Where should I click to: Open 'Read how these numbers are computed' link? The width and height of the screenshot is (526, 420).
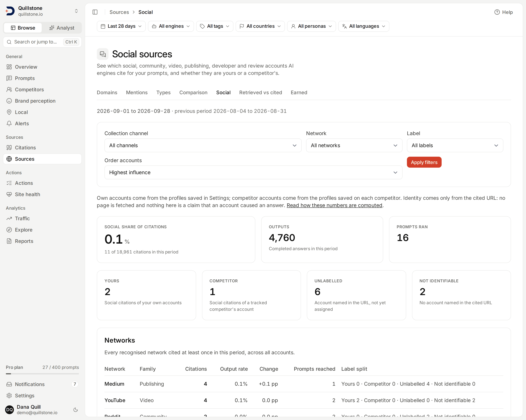334,205
